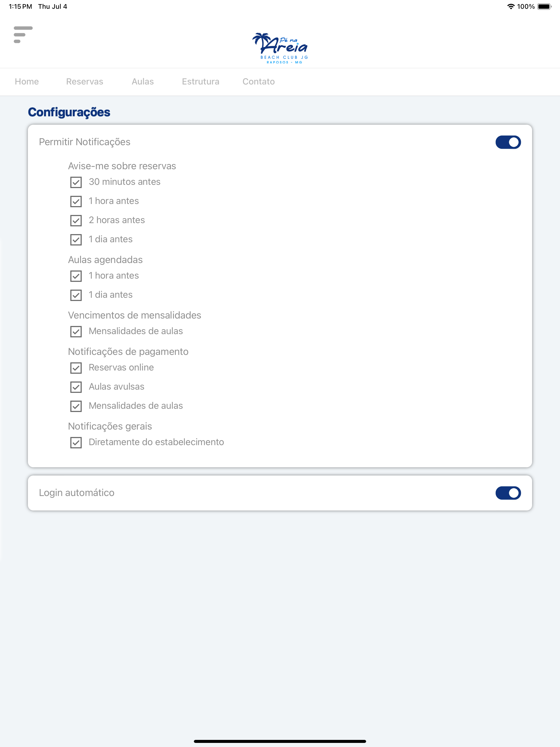
Task: Open the Home tab
Action: pos(27,81)
